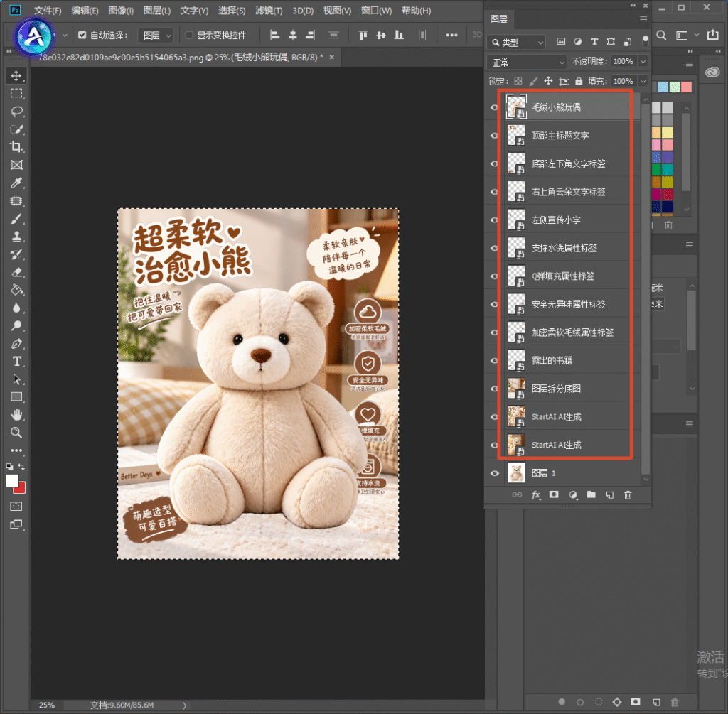Viewport: 728px width, 714px height.
Task: Click the 25% zoom level field
Action: [x=47, y=705]
